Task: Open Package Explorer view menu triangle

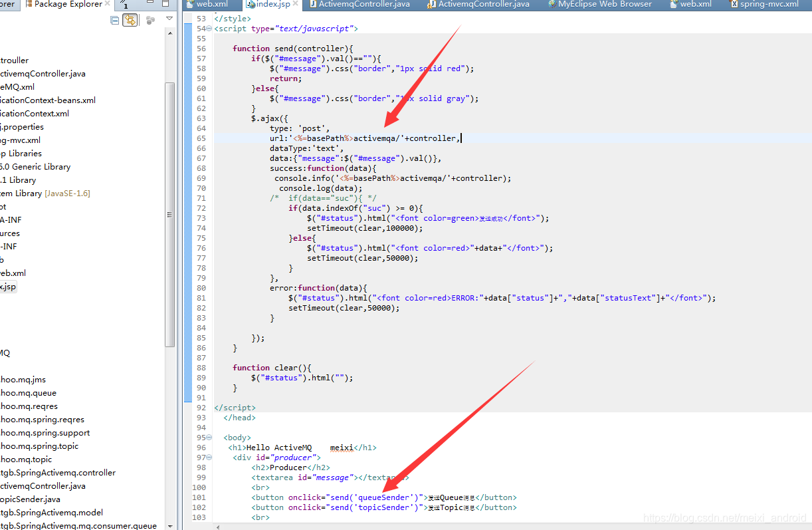Action: (x=169, y=19)
